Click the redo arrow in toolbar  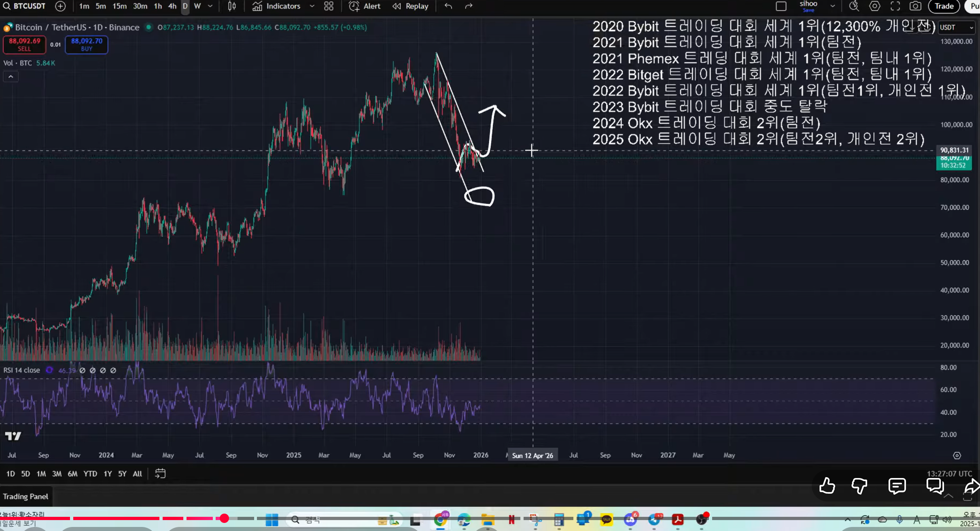point(469,6)
